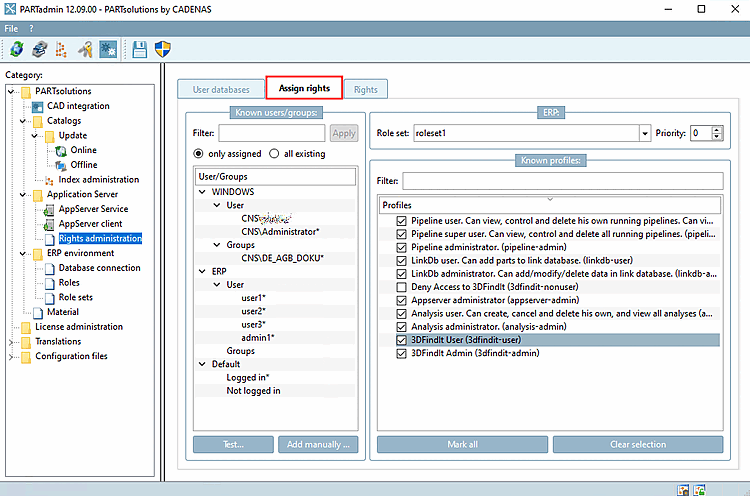
Task: Check the Deny Access to 3DFindIt checkbox
Action: click(401, 287)
